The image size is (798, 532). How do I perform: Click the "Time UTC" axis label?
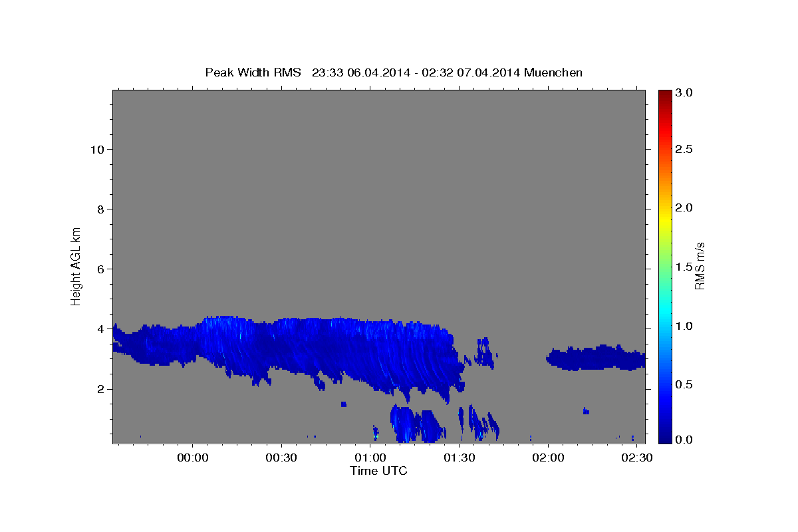pos(378,471)
